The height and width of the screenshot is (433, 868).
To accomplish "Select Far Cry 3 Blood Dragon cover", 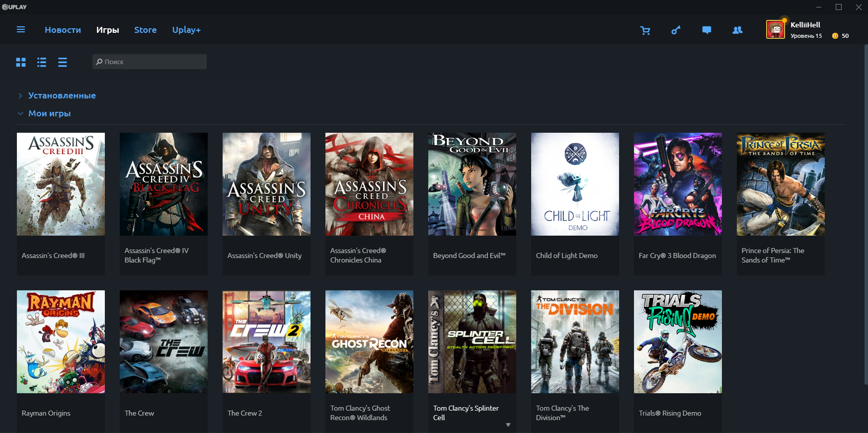I will [x=678, y=184].
